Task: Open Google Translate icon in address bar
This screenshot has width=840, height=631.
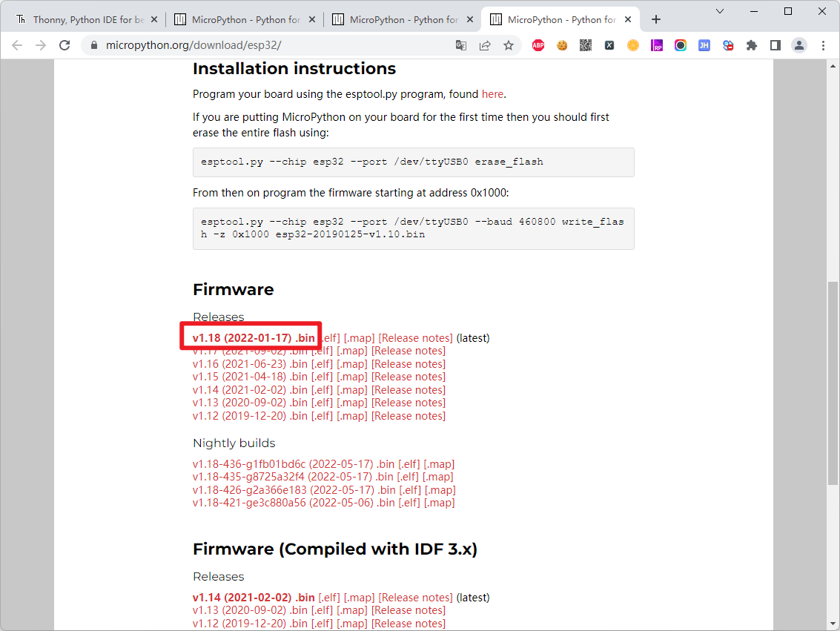Action: 460,45
